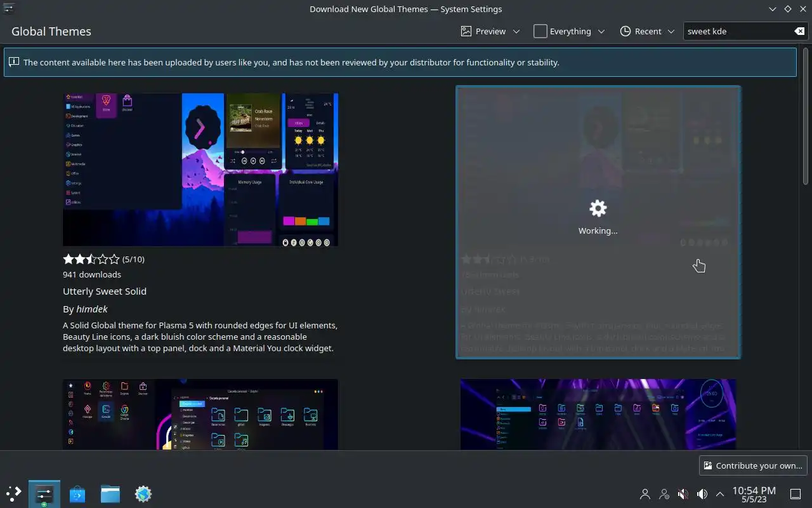This screenshot has width=812, height=508.
Task: Expand the Everything filter dropdown arrow
Action: point(601,31)
